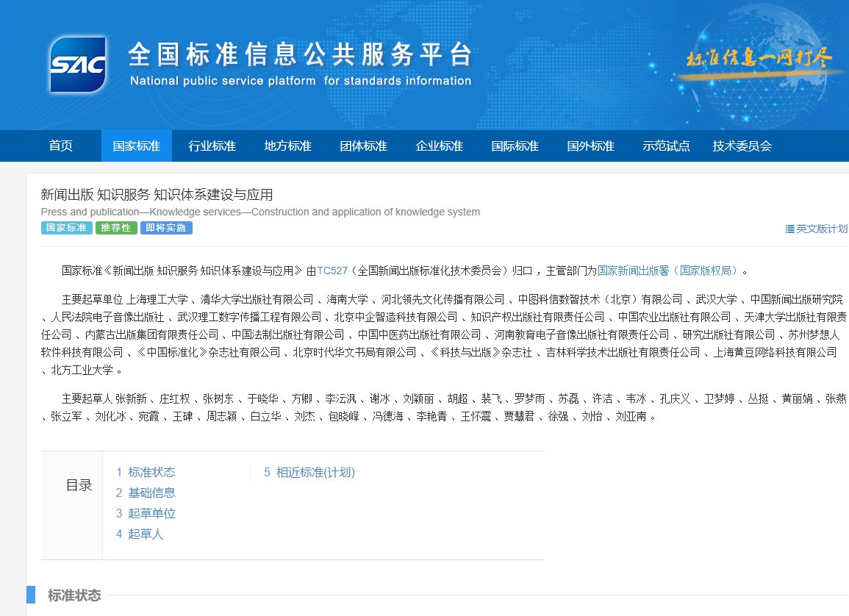Jump to 5 相近标准(计划) in contents
849x616 pixels.
[309, 472]
